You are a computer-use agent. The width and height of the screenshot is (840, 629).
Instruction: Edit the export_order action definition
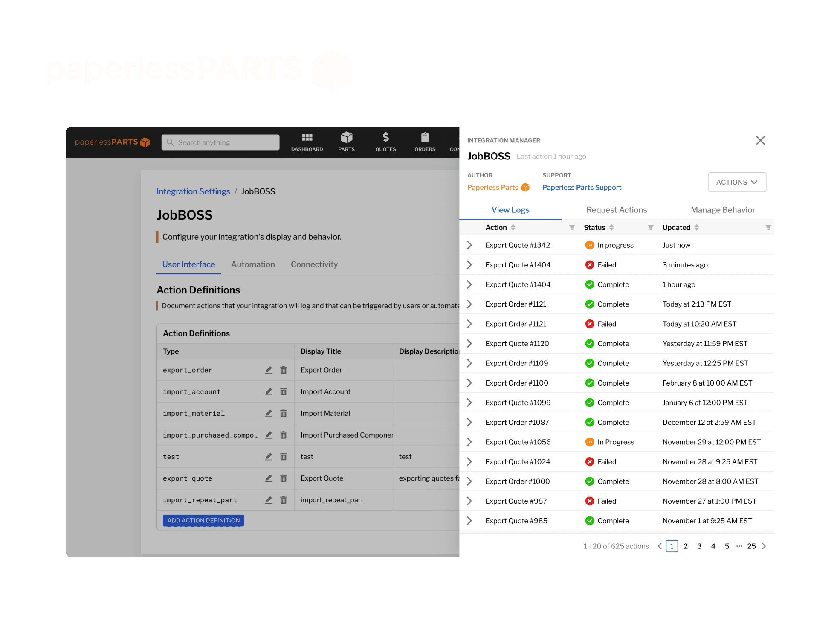click(x=269, y=370)
